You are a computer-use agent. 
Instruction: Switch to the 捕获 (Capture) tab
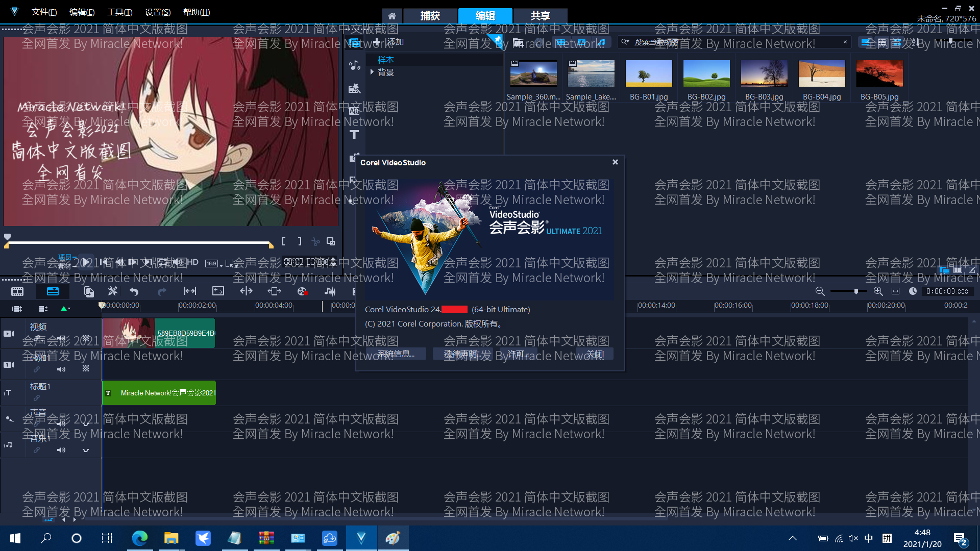click(x=430, y=16)
